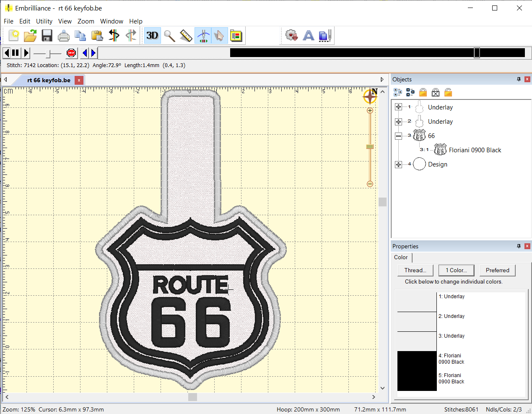This screenshot has width=532, height=414.
Task: Click the red stop sign icon
Action: pos(71,53)
